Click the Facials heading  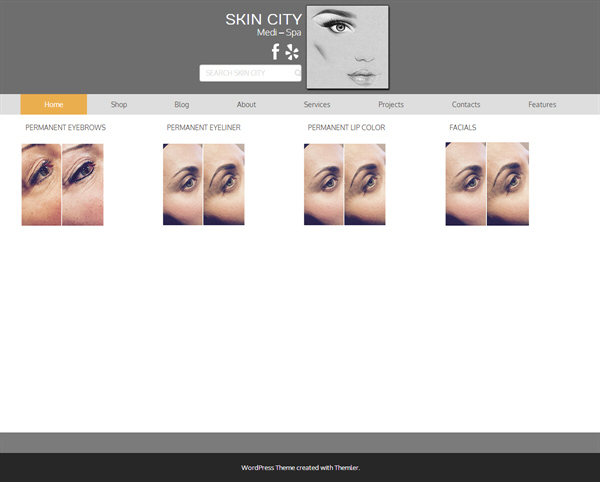463,127
